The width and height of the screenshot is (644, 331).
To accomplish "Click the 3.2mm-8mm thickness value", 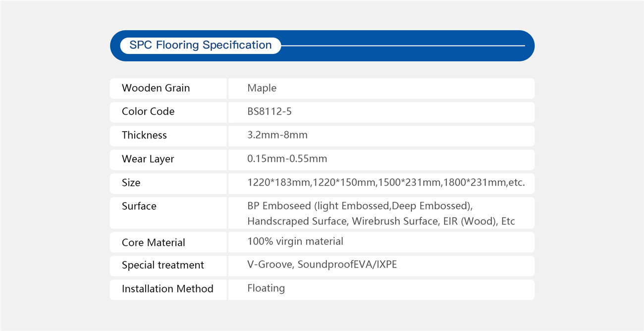I will click(x=277, y=135).
